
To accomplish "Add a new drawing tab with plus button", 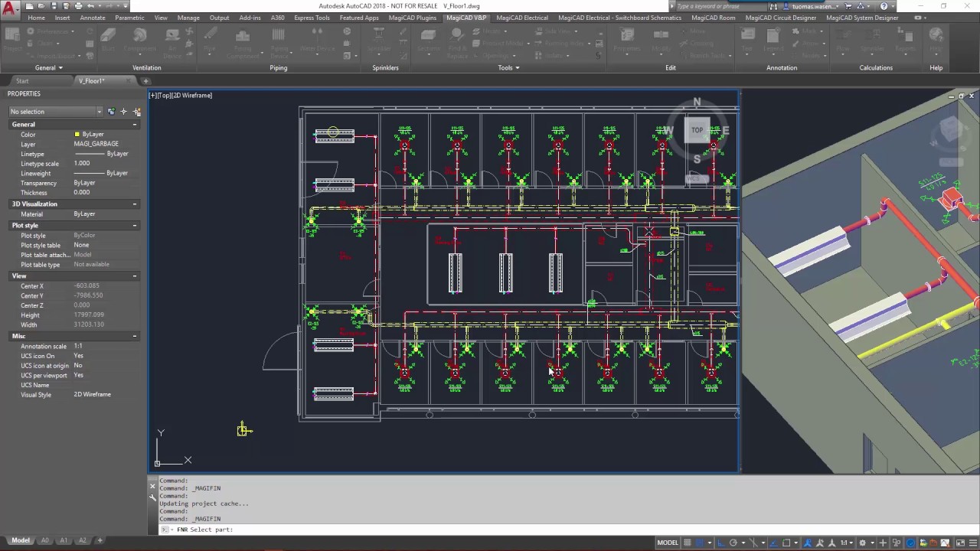I will tap(145, 80).
